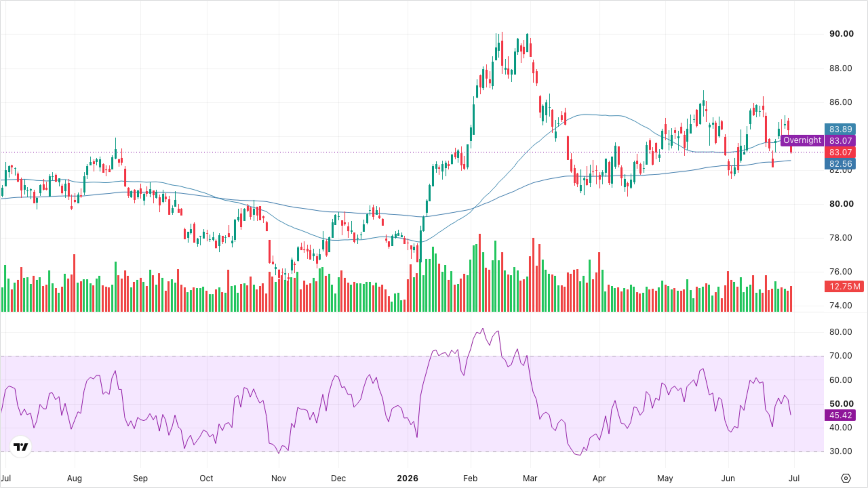868x488 pixels.
Task: Click the 80.00 level on price scale
Action: click(x=841, y=204)
